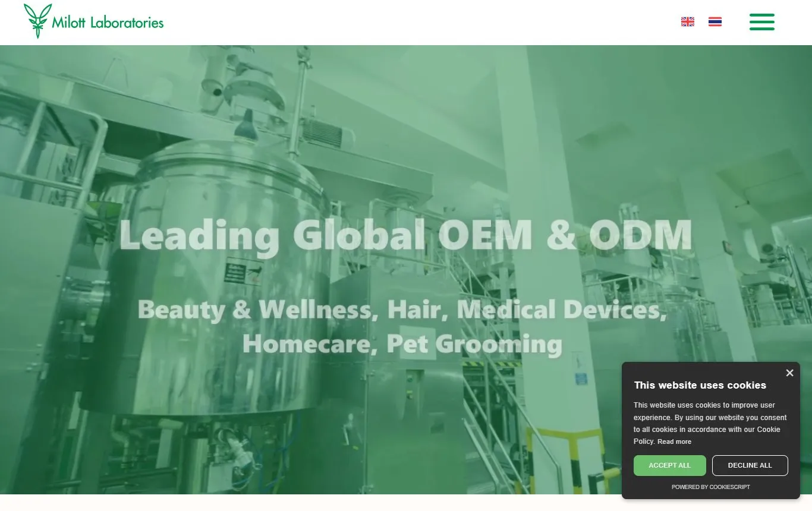Open the cookie policy Read more link

(674, 441)
